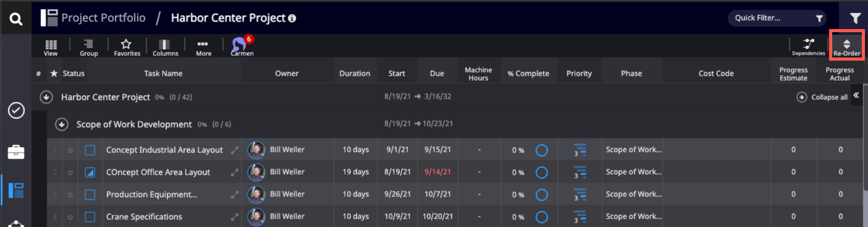
Task: Open the project portfolio sidebar icon
Action: click(x=16, y=191)
